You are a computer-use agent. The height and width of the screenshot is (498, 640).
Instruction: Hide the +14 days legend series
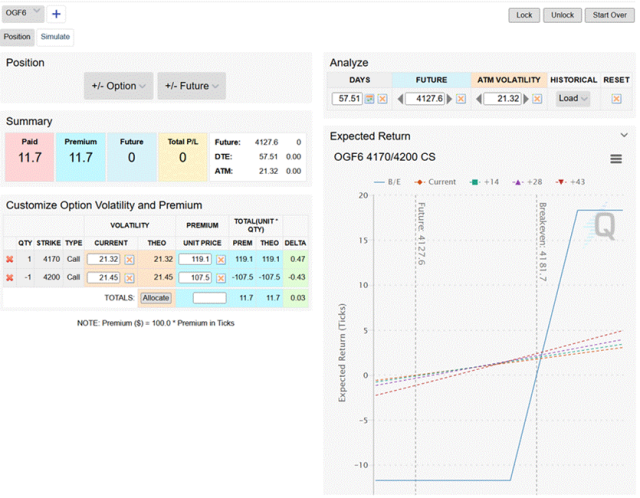tap(485, 182)
